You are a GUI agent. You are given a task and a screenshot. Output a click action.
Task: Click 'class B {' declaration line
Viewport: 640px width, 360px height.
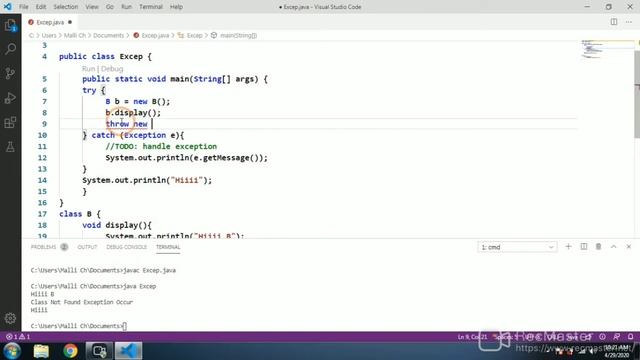80,214
